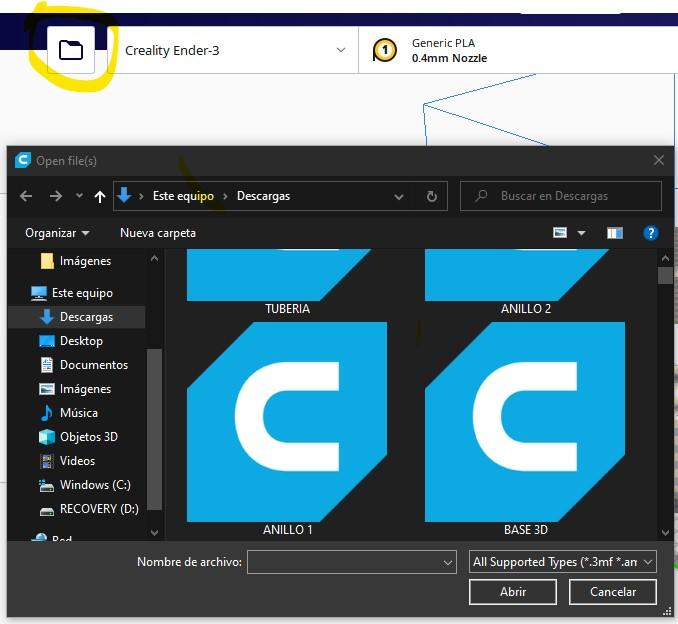Click the RECOVERY (D:) drive icon
Image resolution: width=678 pixels, height=624 pixels.
[47, 512]
